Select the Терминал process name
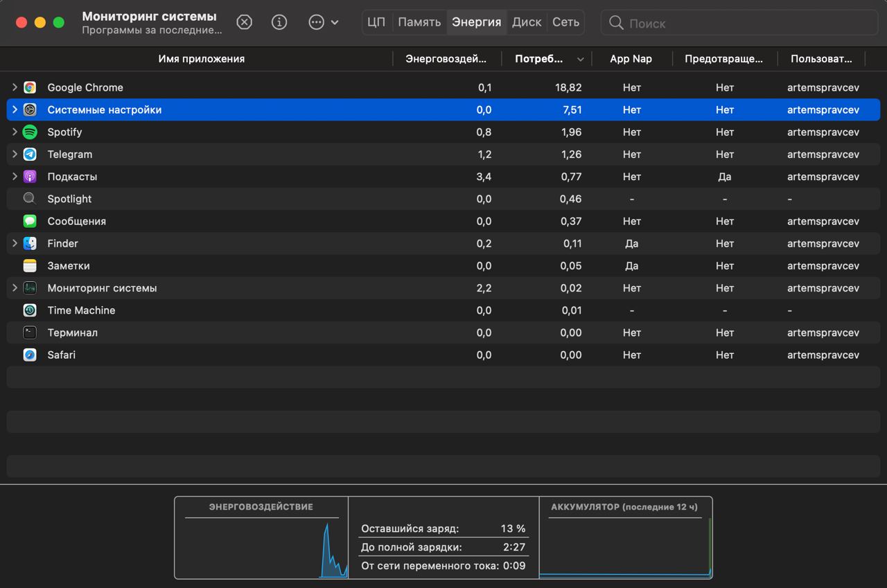This screenshot has width=887, height=588. pyautogui.click(x=72, y=332)
